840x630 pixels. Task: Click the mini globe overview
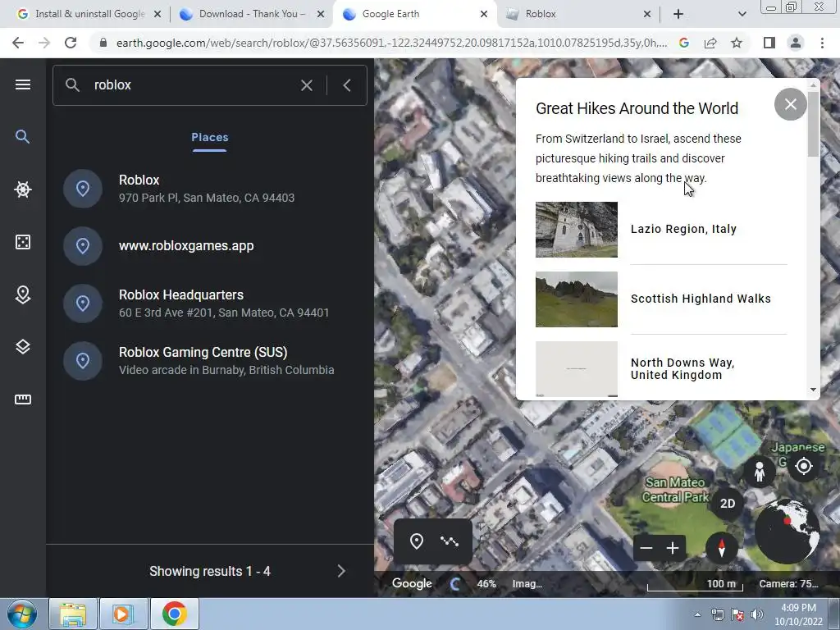click(787, 531)
